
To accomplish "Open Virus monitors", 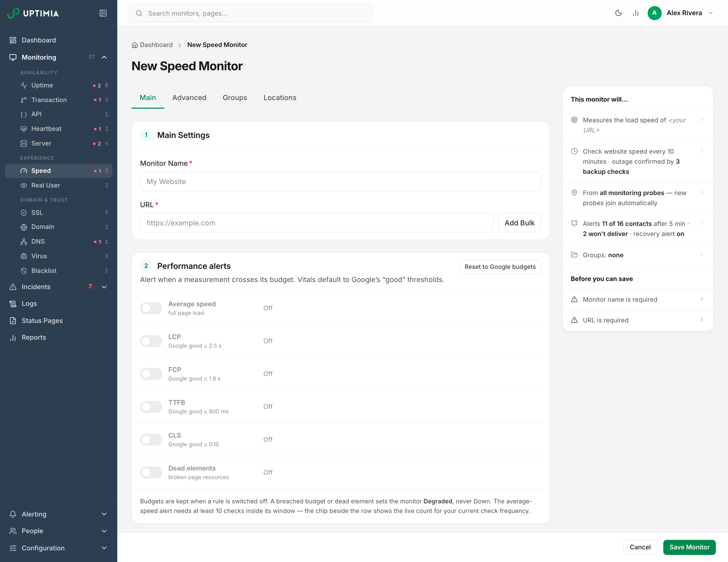I will coord(59,256).
